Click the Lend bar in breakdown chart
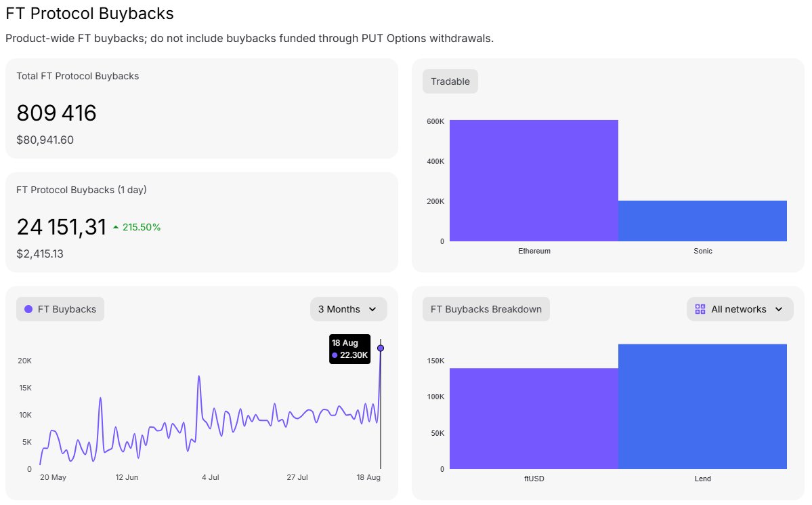 click(703, 407)
